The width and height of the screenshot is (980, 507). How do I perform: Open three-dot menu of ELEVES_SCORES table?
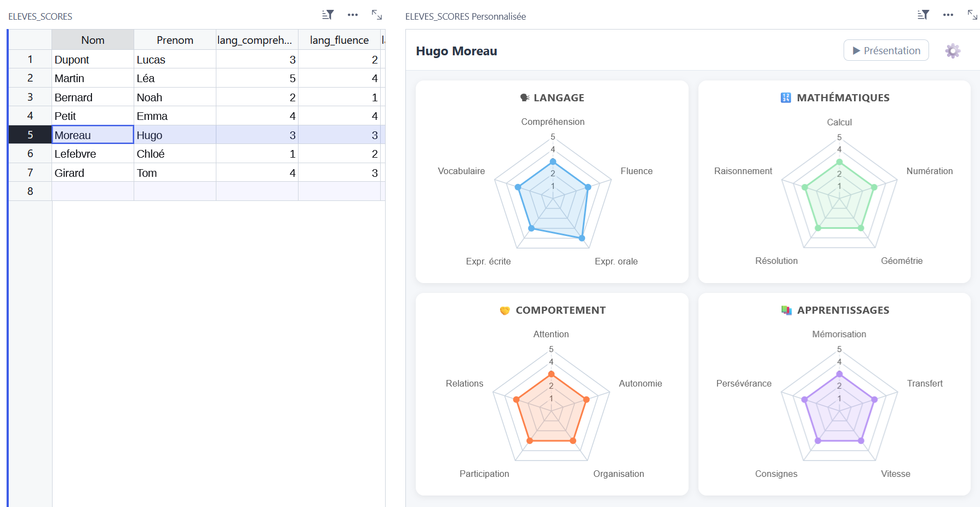[353, 15]
